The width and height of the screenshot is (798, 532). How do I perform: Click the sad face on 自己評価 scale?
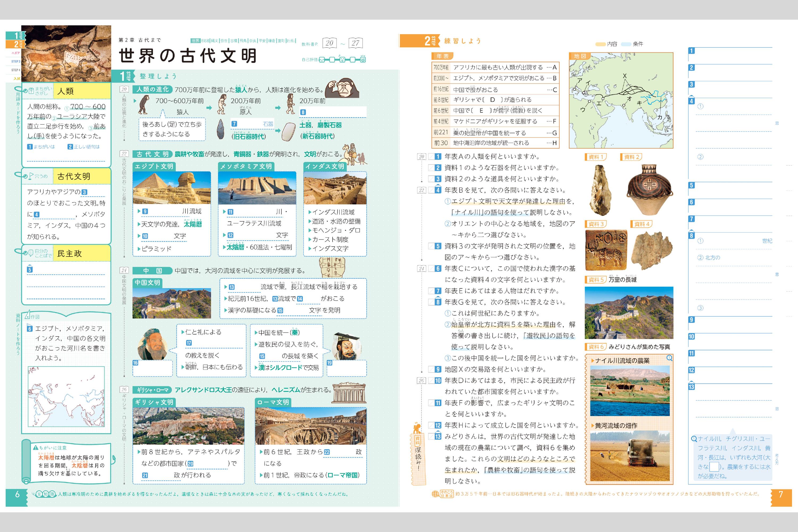click(322, 60)
